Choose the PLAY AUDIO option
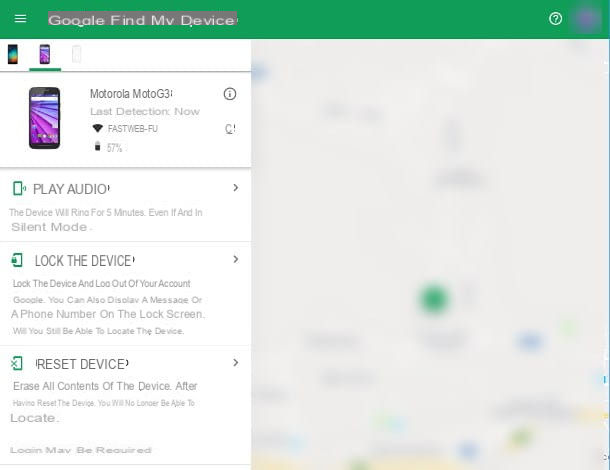 pos(71,189)
